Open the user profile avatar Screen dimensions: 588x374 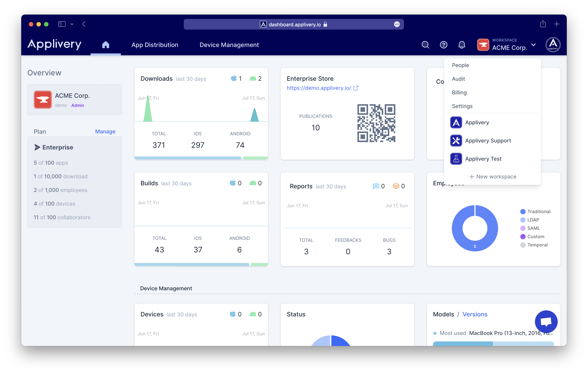click(x=553, y=45)
